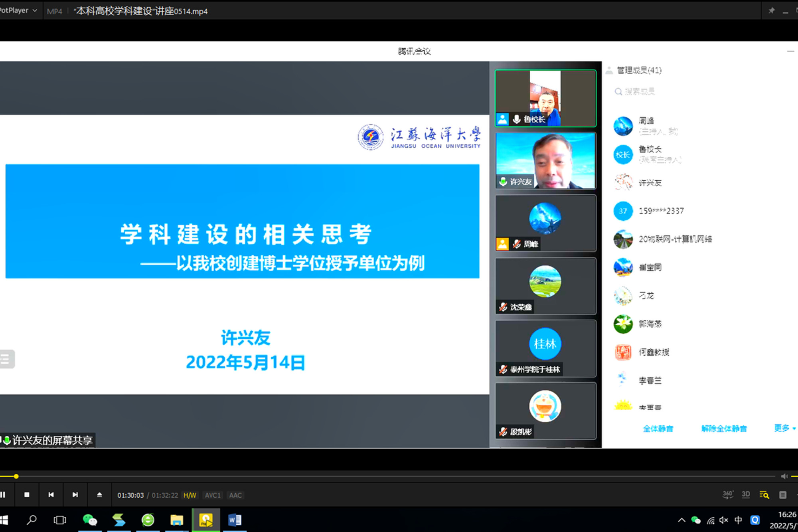Skip to the next track
The width and height of the screenshot is (798, 532).
click(x=75, y=495)
